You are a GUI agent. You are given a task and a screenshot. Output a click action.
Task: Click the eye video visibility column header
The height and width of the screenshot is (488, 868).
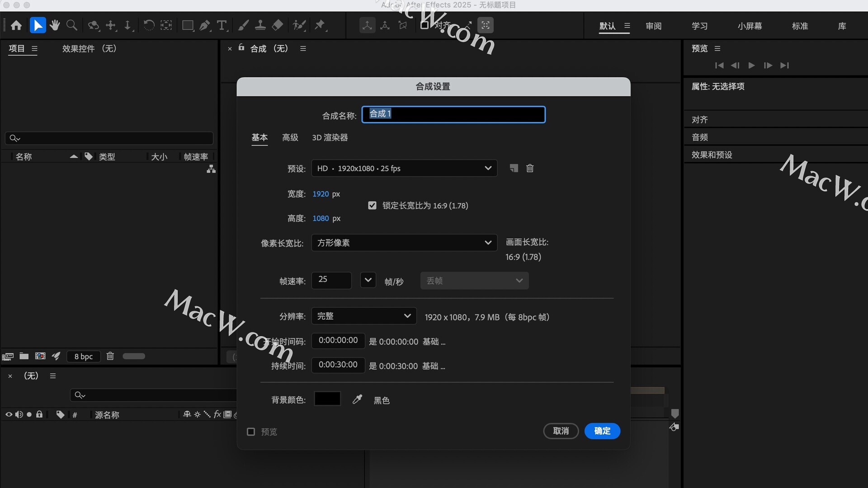pos(9,414)
